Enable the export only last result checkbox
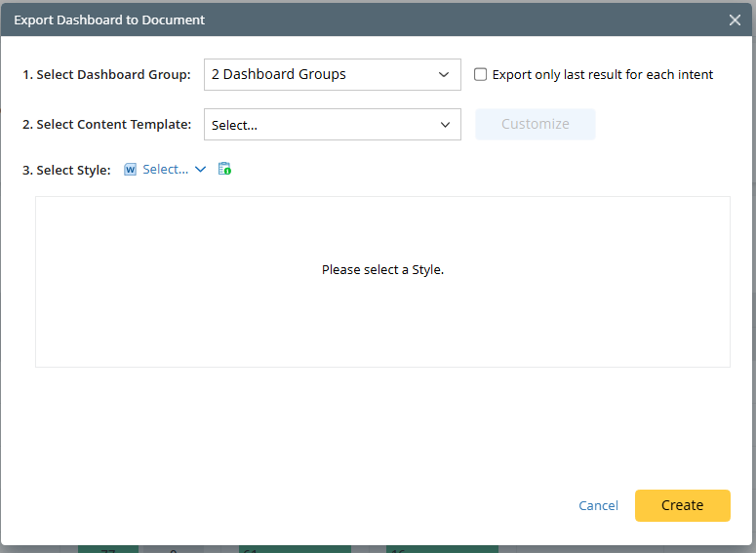Image resolution: width=756 pixels, height=553 pixels. (480, 74)
